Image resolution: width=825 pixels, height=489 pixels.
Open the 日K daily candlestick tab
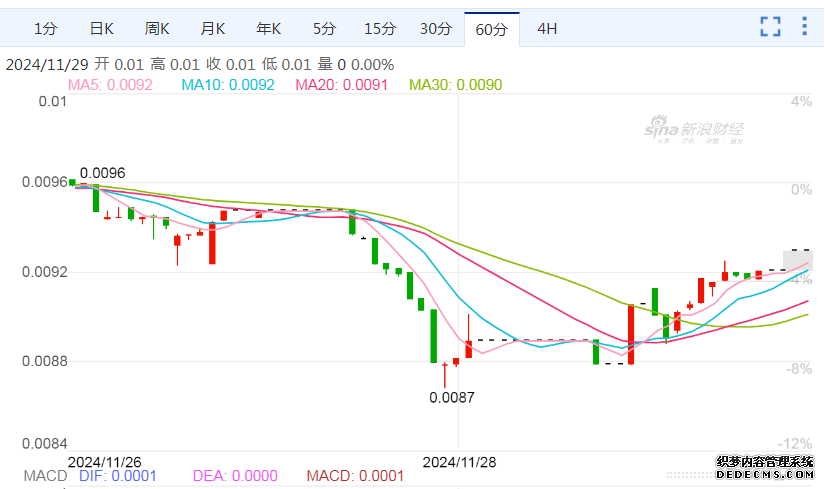click(x=101, y=28)
